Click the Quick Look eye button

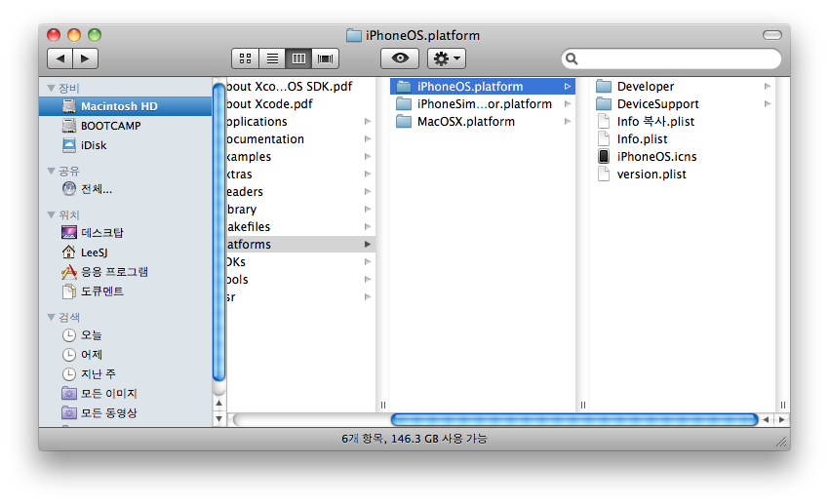tap(400, 58)
